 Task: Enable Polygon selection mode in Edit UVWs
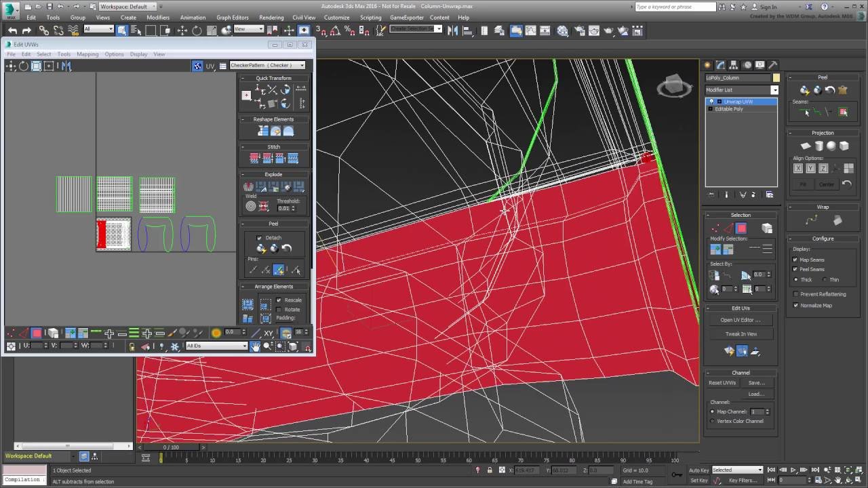pyautogui.click(x=37, y=333)
